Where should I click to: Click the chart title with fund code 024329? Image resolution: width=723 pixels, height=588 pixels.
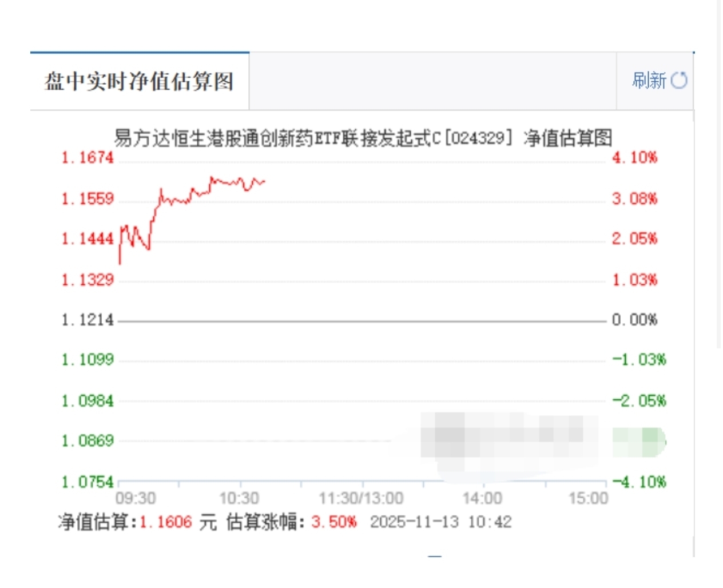(x=363, y=138)
